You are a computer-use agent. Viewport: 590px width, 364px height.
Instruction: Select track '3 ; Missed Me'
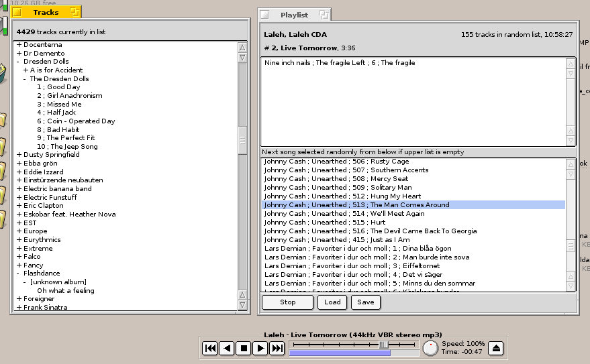coord(59,105)
